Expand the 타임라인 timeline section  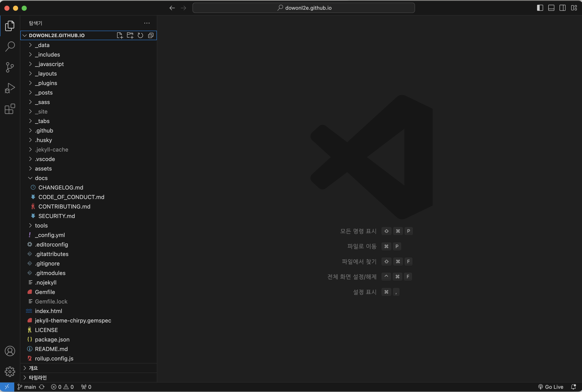[x=89, y=378]
